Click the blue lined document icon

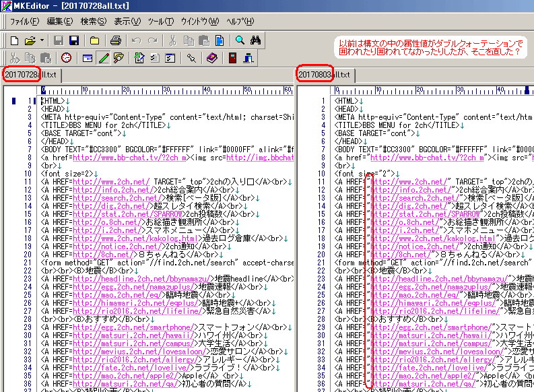[220, 40]
